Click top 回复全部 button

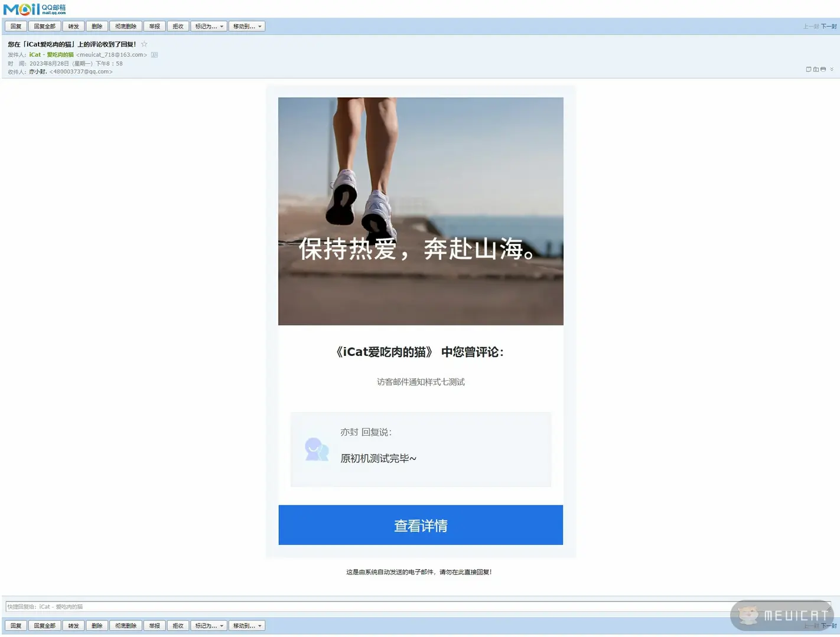pos(44,27)
